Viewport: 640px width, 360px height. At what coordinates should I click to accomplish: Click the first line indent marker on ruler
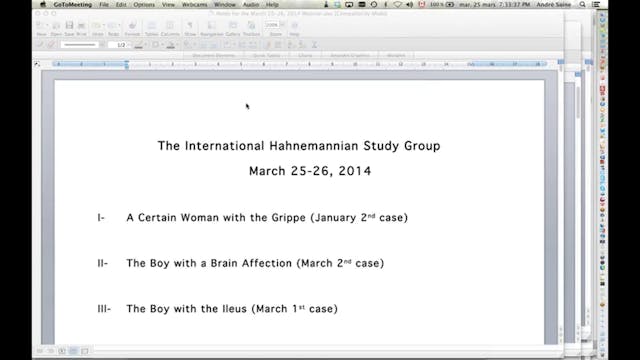pyautogui.click(x=127, y=62)
